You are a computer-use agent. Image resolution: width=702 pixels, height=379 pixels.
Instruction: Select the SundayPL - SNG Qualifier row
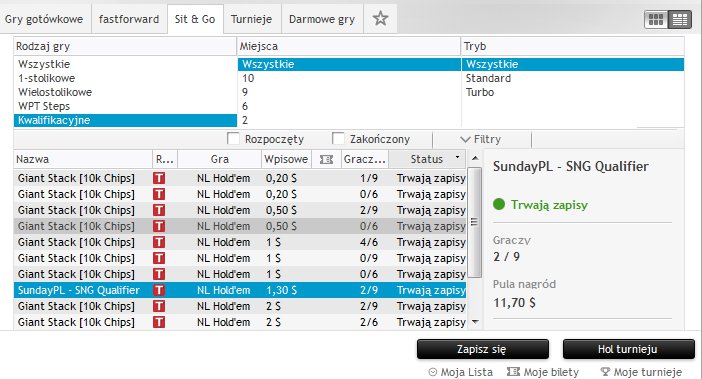click(x=240, y=290)
